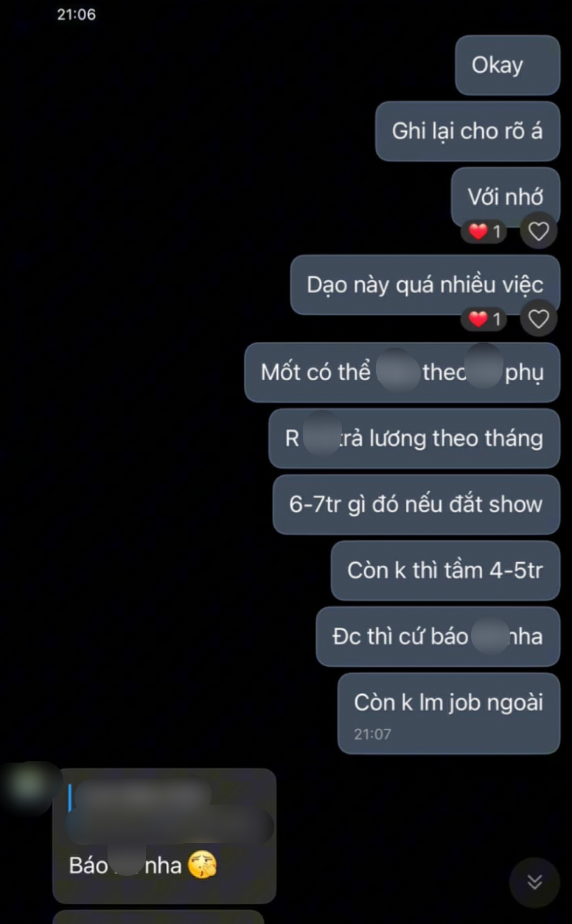
Task: Select message about "trả lương theo tháng"
Action: 414,438
